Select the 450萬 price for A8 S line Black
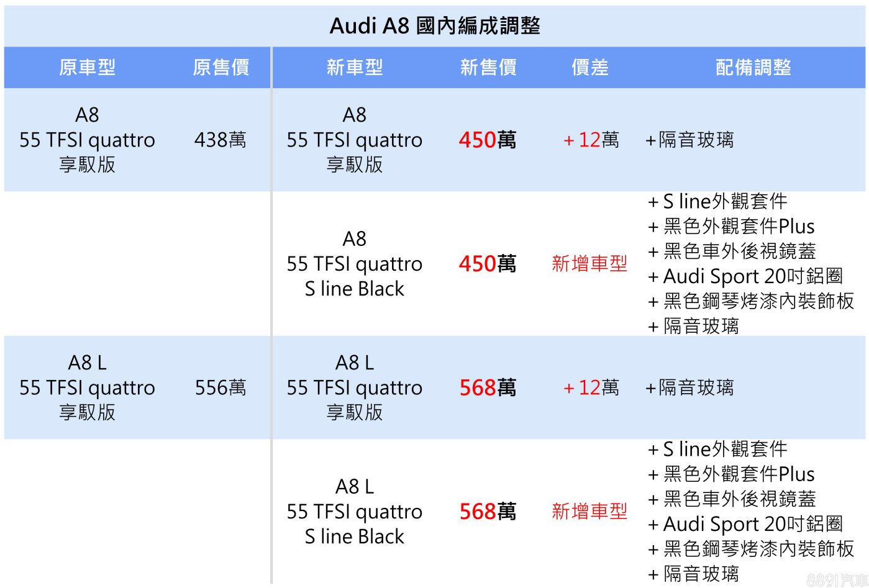Screen dimensions: 869x588 coord(488,264)
